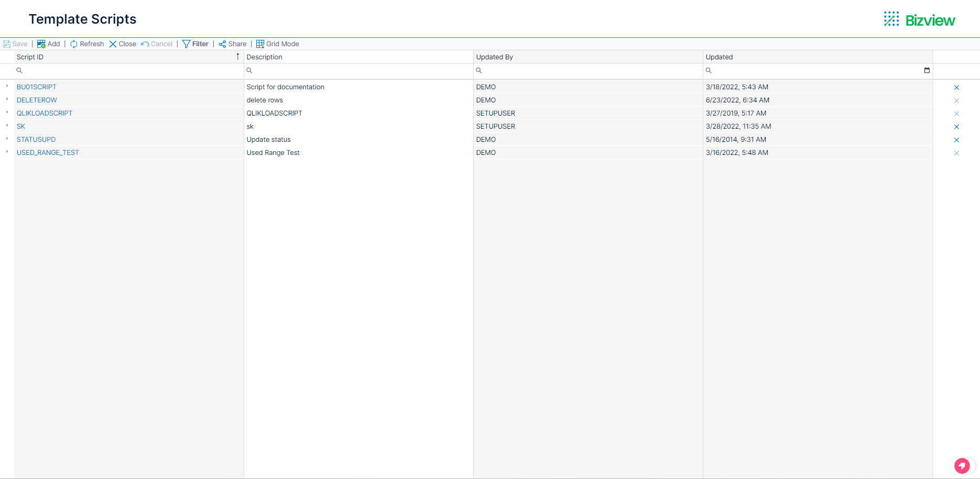Delete the DELETEROW script row
This screenshot has height=479, width=980.
point(956,101)
